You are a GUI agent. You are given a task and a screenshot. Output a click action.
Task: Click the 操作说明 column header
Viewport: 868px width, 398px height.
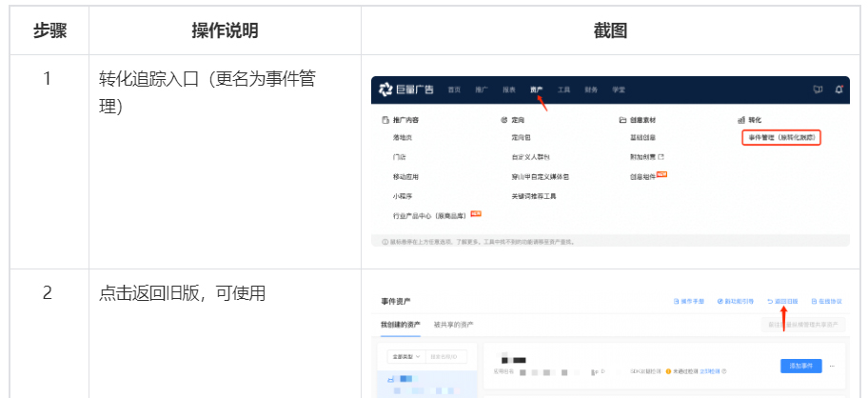coord(225,30)
